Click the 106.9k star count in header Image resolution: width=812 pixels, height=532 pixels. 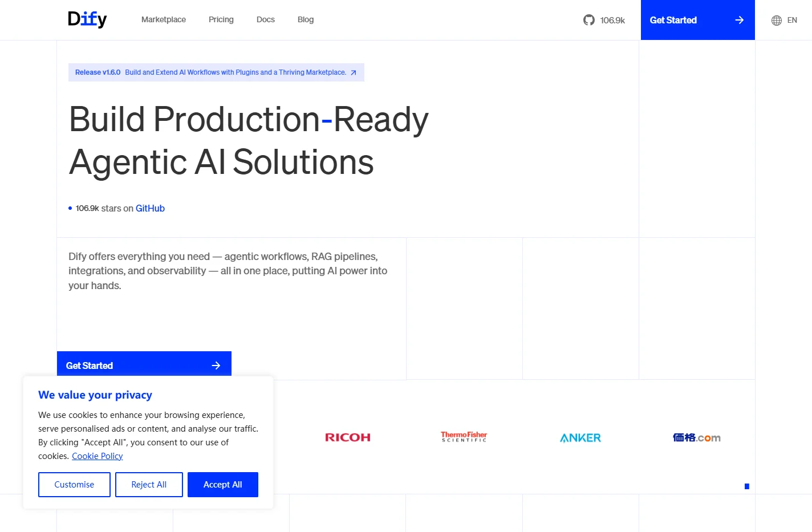pos(612,21)
